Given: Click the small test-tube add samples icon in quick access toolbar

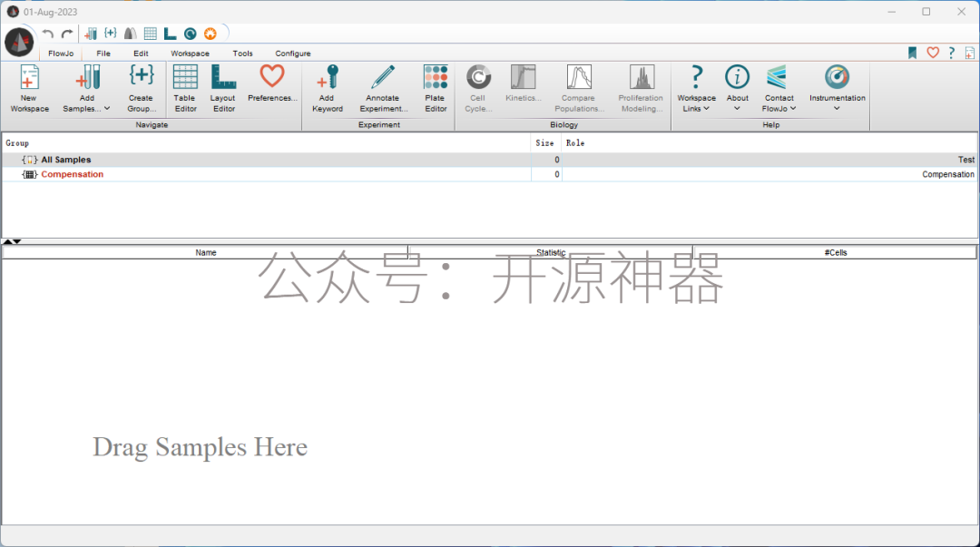Looking at the screenshot, I should (91, 34).
